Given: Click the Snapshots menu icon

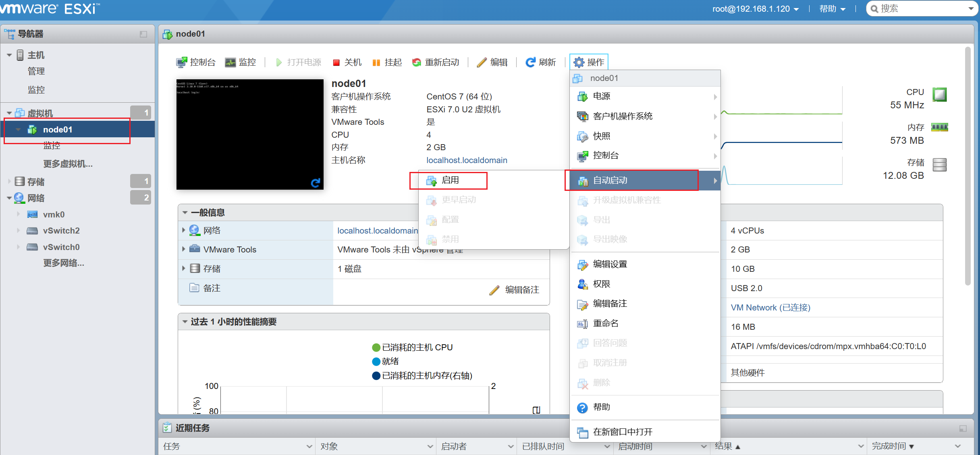Looking at the screenshot, I should pyautogui.click(x=583, y=136).
